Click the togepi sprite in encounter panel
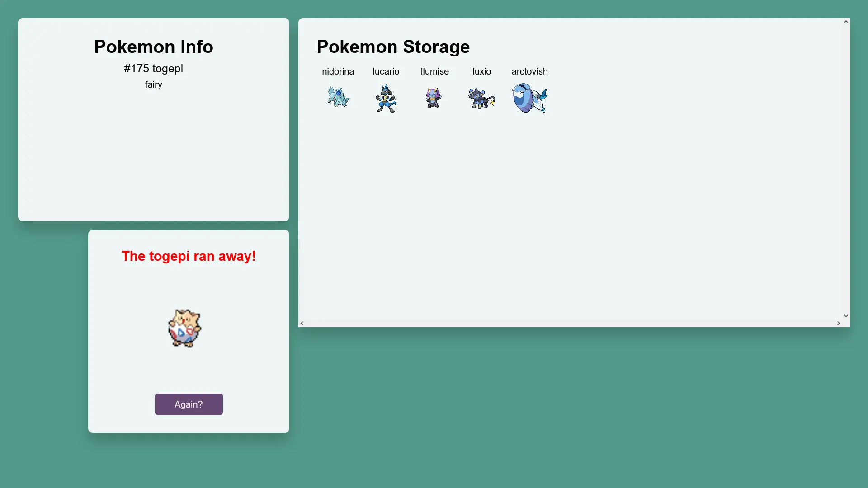Screen dimensions: 868x488 tap(184, 328)
